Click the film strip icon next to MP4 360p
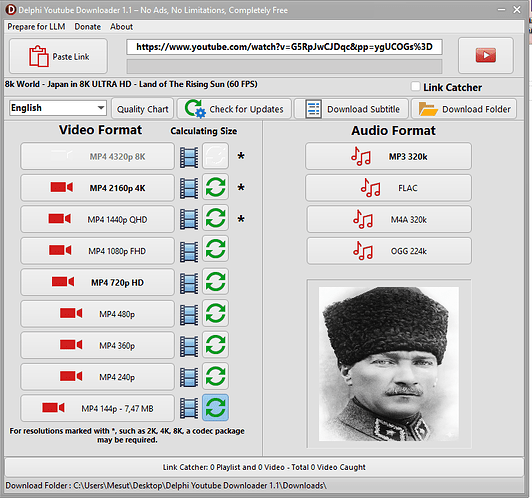Viewport: 532px width, 500px height. pyautogui.click(x=189, y=346)
